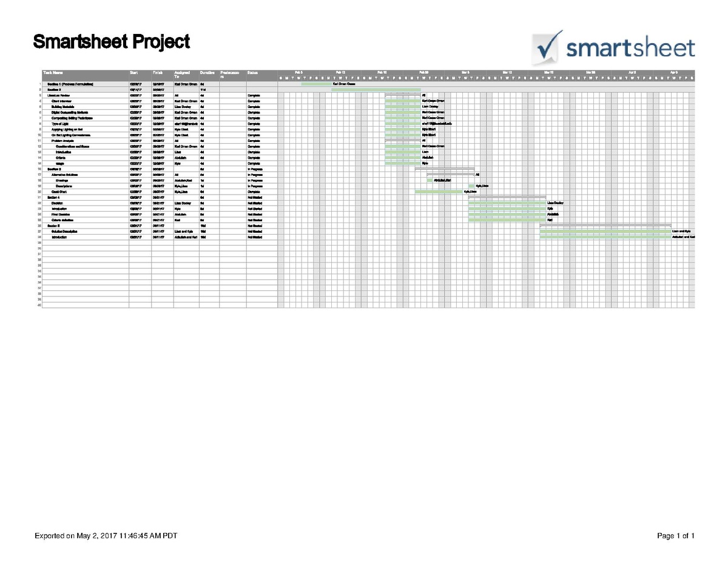Screen dimensions: 728x562
Task: Select the Status column header
Action: (x=262, y=75)
